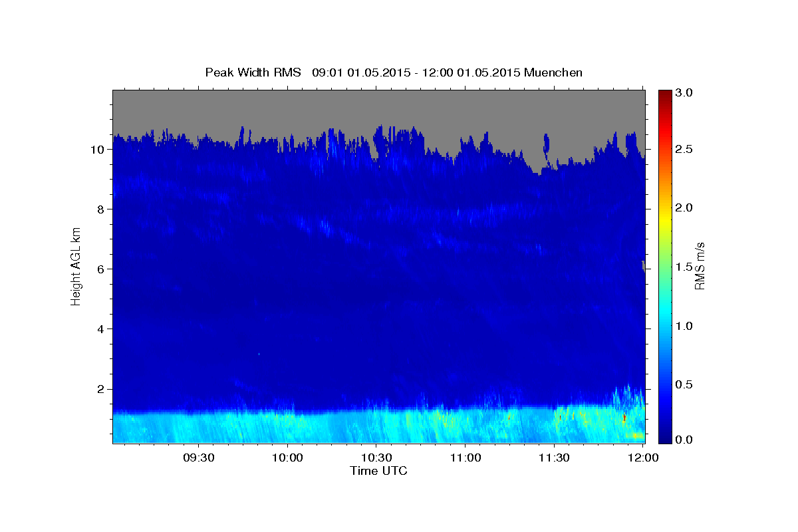Click the dark red top of the colorbar
The width and height of the screenshot is (798, 532).
coord(664,94)
